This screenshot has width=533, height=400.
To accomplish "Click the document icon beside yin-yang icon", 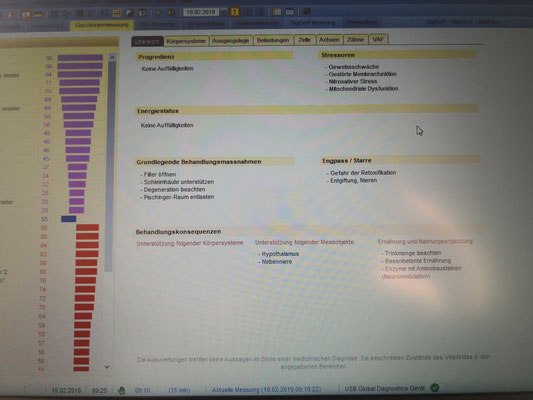I will tap(142, 13).
